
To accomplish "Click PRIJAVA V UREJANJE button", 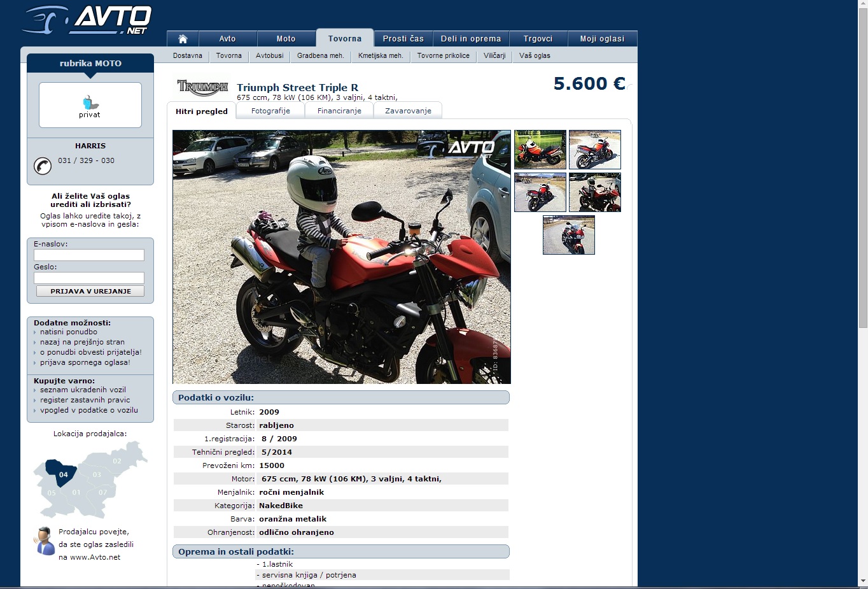I will tap(90, 291).
